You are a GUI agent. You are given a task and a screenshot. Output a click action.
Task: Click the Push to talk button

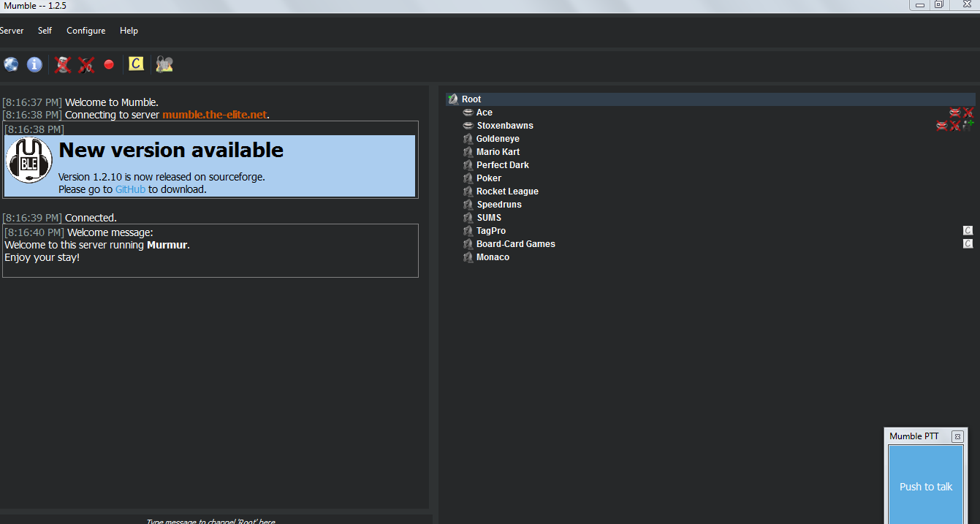tap(926, 485)
